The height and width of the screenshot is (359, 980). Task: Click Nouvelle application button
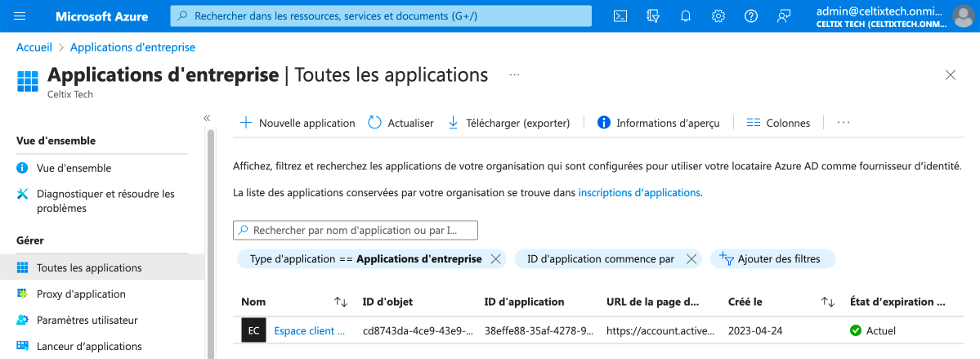pyautogui.click(x=298, y=123)
